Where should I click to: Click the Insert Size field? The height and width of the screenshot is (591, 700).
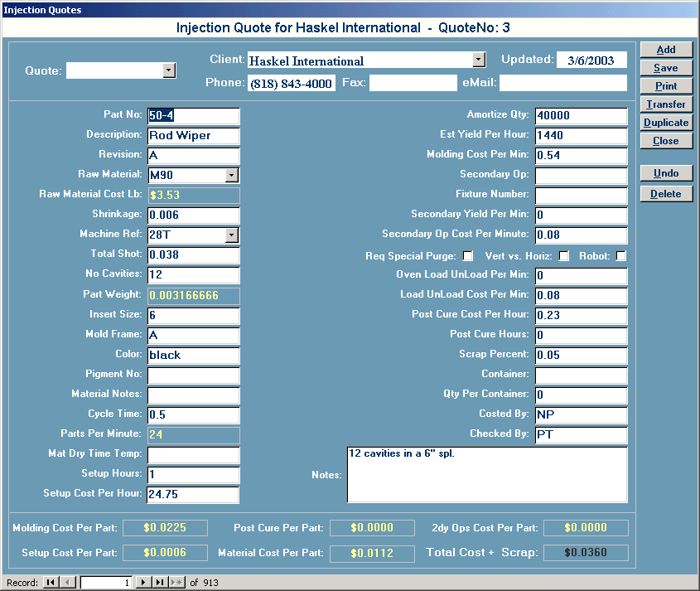pyautogui.click(x=193, y=315)
